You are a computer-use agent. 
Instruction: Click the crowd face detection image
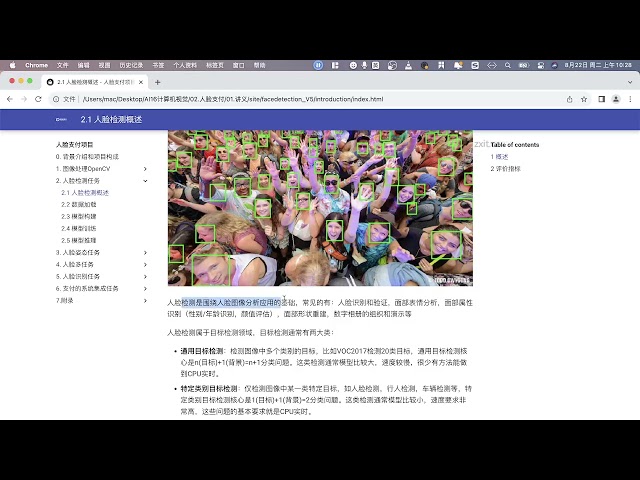tap(320, 208)
